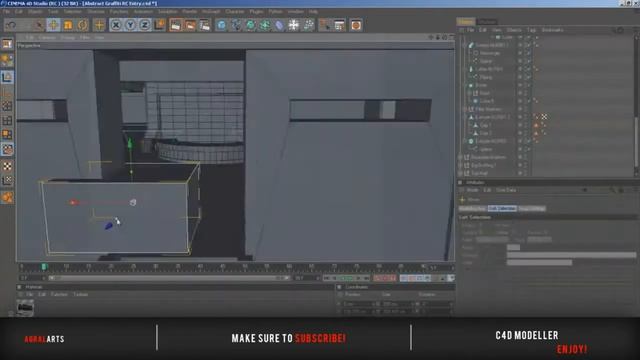Toggle the X axis lock
640x360 pixels.
click(x=116, y=25)
